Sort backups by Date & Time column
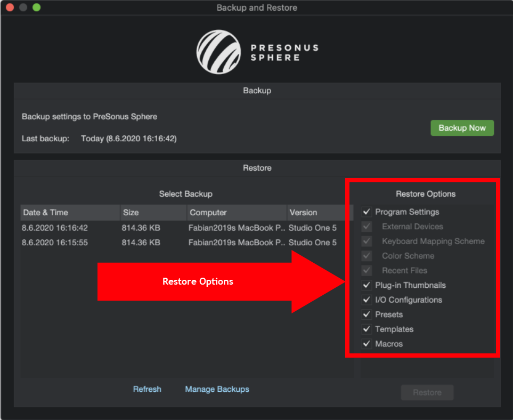The width and height of the screenshot is (513, 420). point(70,213)
